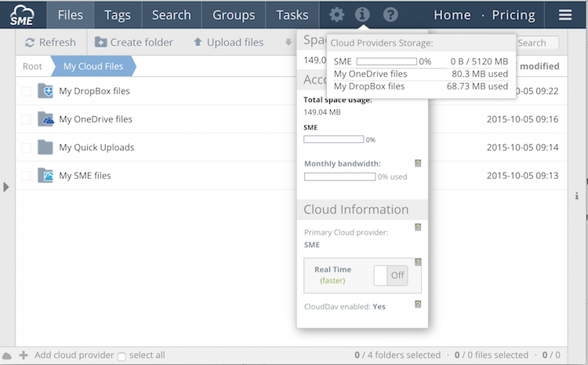
Task: Check the select all checkbox
Action: tap(122, 356)
